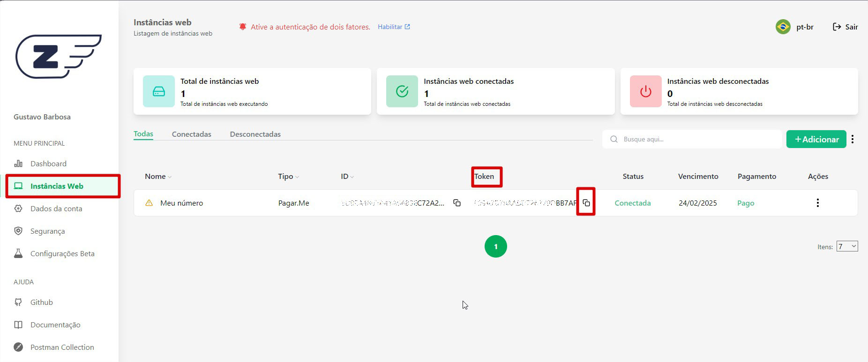Click the red alarm bell icon
This screenshot has height=362, width=868.
coord(243,27)
